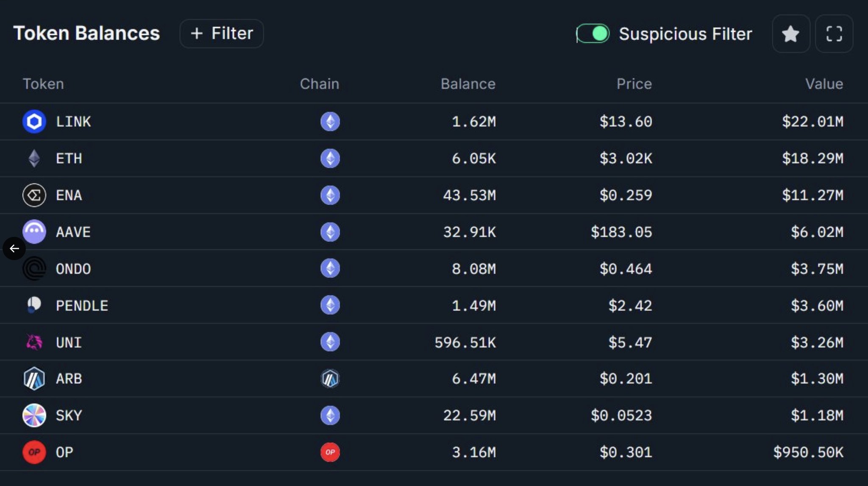Open the add Filter button

222,34
